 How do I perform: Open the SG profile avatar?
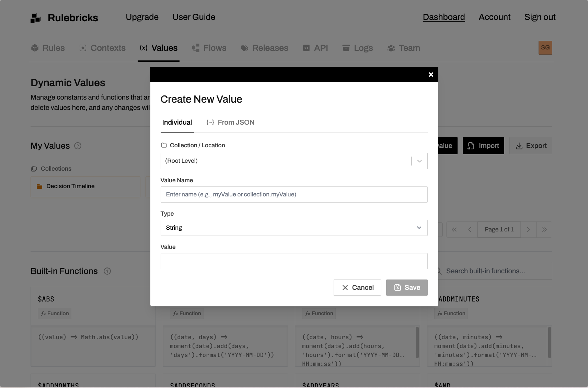pos(545,48)
